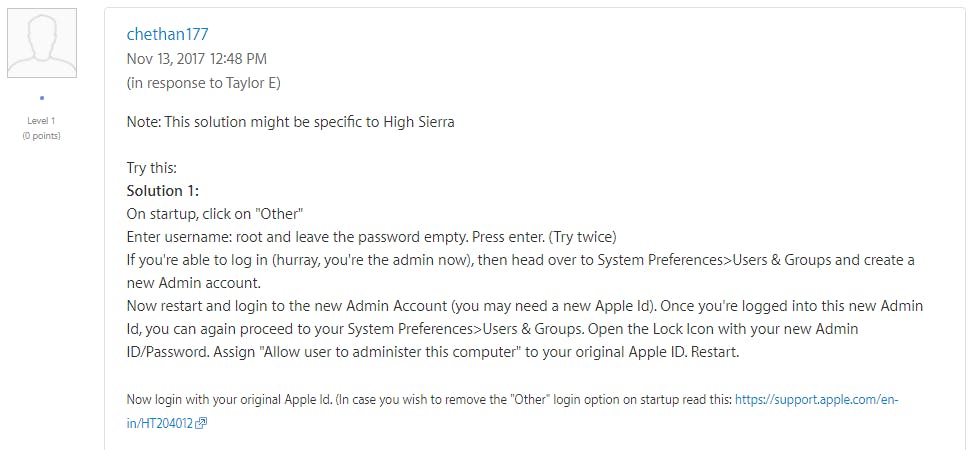
Task: Click the "ID/Password. Assign" instruction line
Action: click(x=432, y=353)
